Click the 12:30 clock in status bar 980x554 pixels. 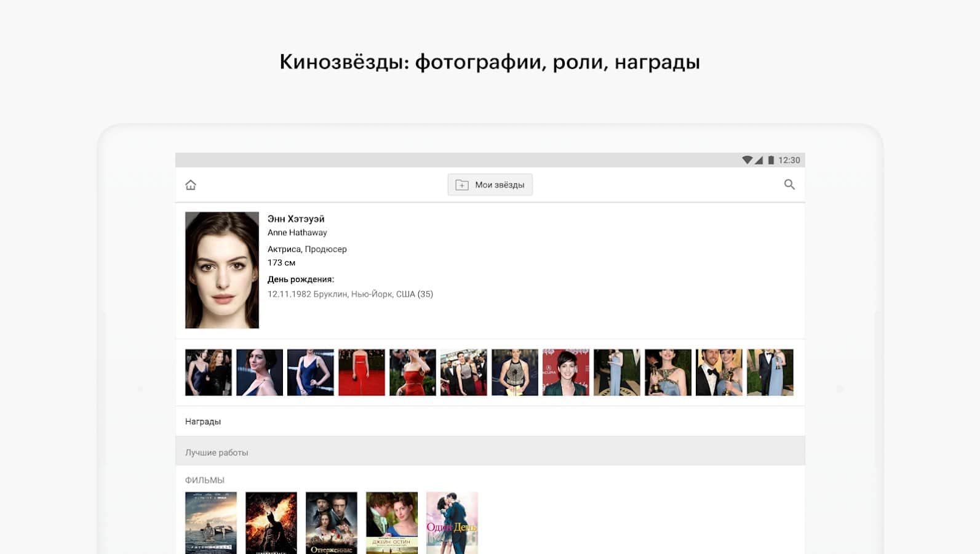coord(789,160)
